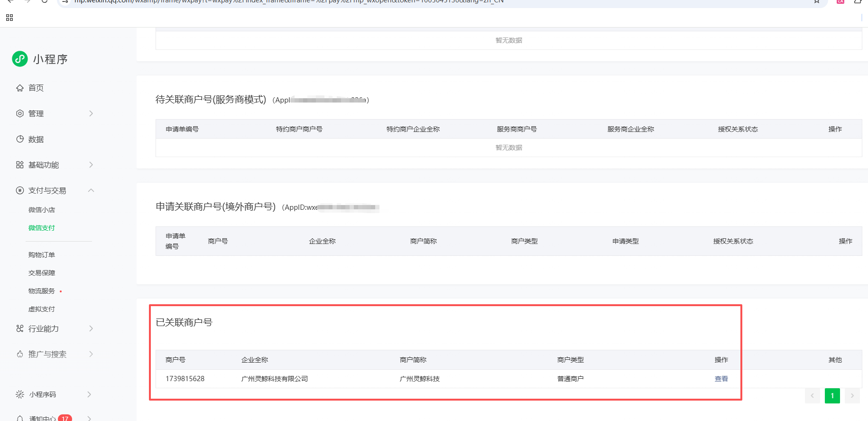Open the 首页 menu item
This screenshot has width=868, height=421.
coord(36,88)
